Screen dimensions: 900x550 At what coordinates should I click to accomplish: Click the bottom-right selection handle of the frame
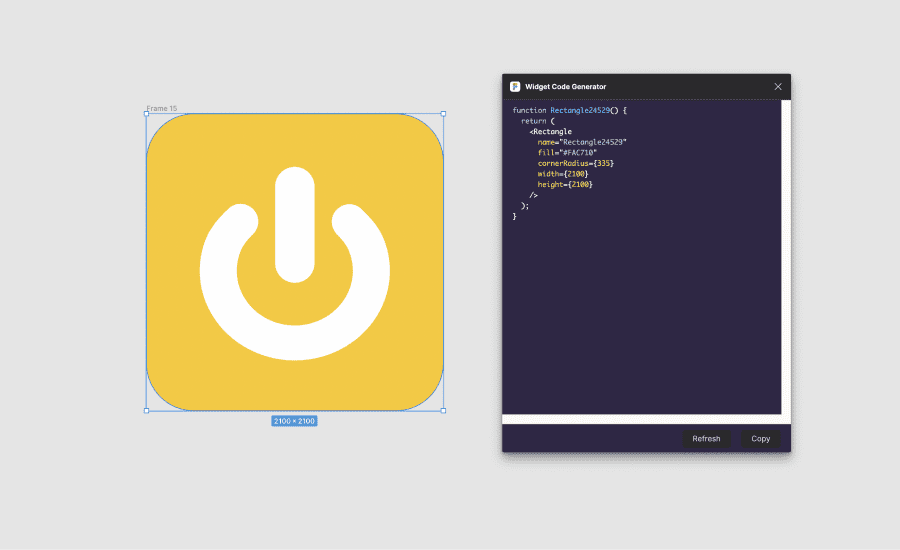[443, 410]
